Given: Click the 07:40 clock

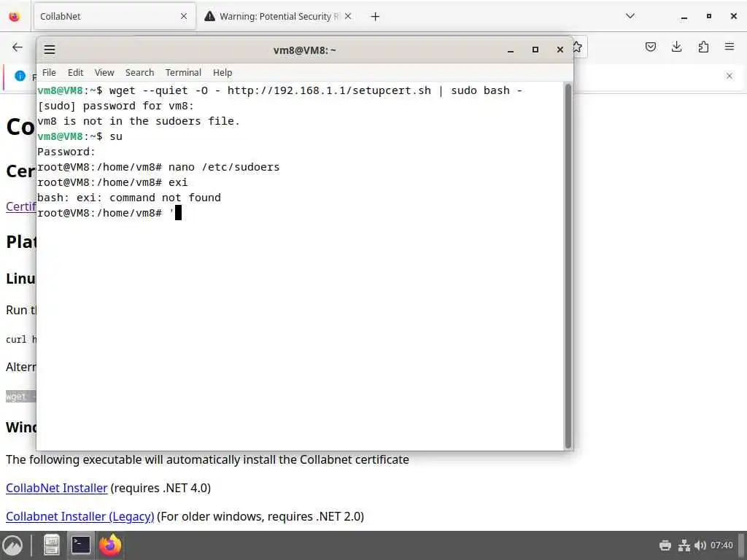Looking at the screenshot, I should 721,545.
